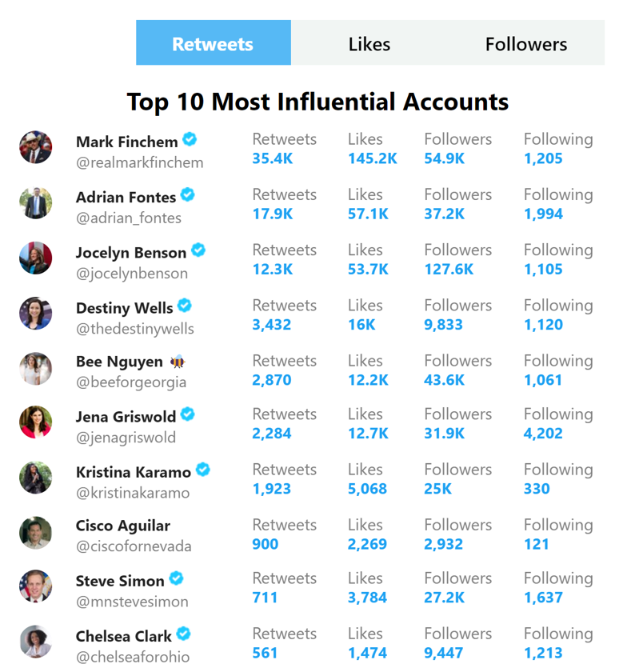Click Mark Finchem's verified badge
Screen dimensions: 639x672
click(190, 139)
